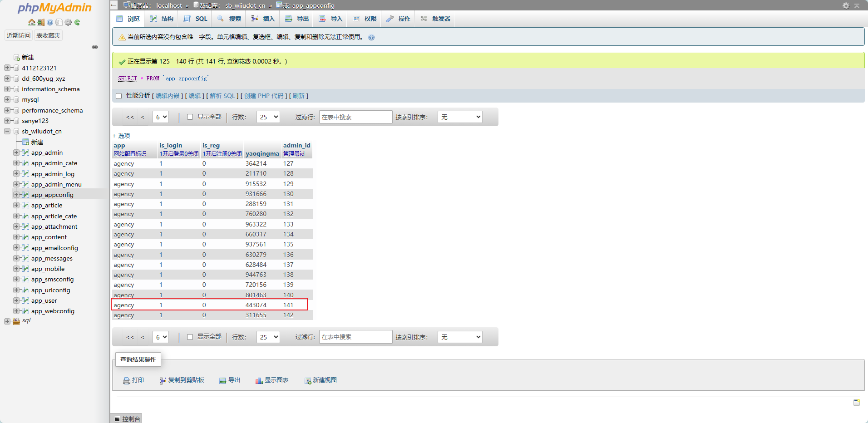Screen dimensions: 868x423
Task: Reload navigation panel with green icon
Action: click(x=77, y=22)
